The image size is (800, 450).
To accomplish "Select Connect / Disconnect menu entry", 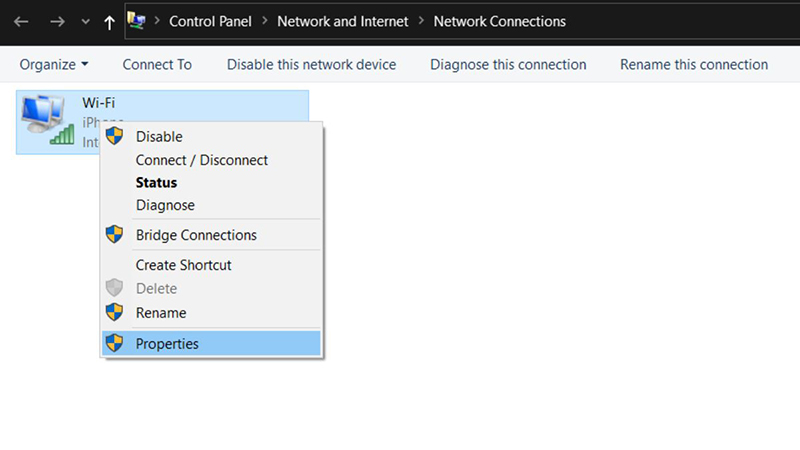I will click(201, 160).
